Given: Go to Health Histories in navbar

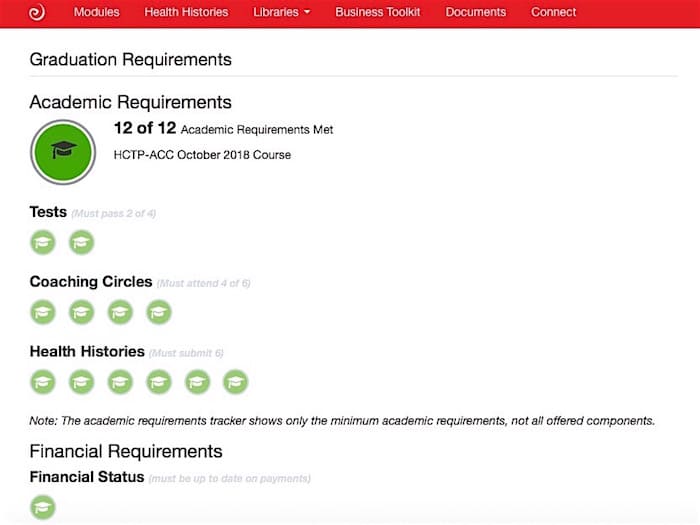Looking at the screenshot, I should (186, 13).
